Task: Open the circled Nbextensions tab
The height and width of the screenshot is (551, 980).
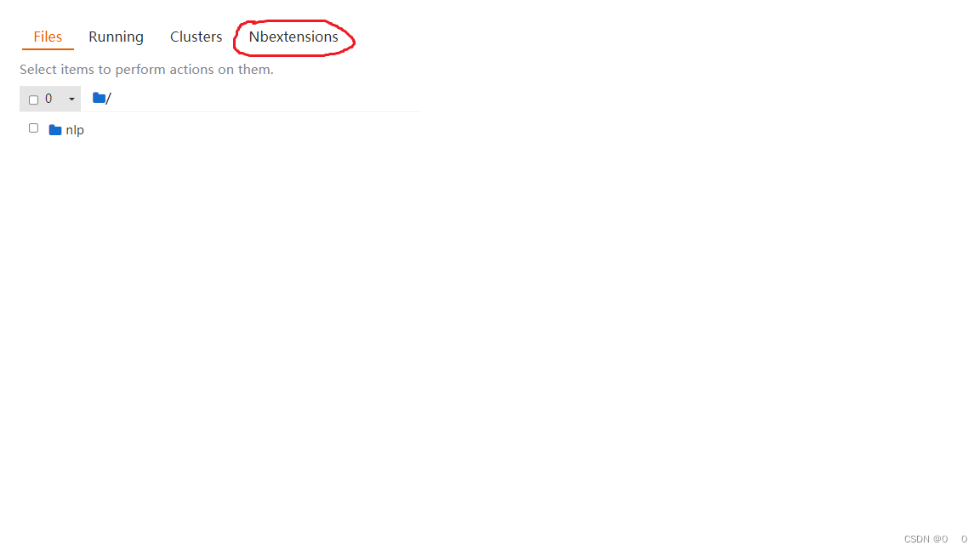Action: coord(293,37)
